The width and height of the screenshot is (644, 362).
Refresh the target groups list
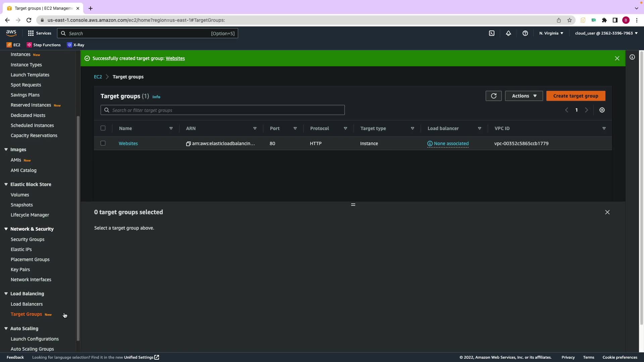coord(493,96)
